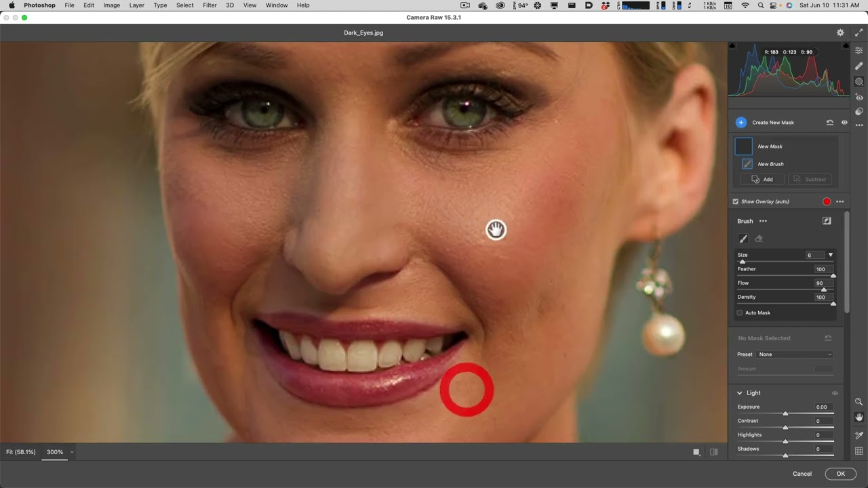Open the File menu
Image resolution: width=868 pixels, height=488 pixels.
point(69,5)
